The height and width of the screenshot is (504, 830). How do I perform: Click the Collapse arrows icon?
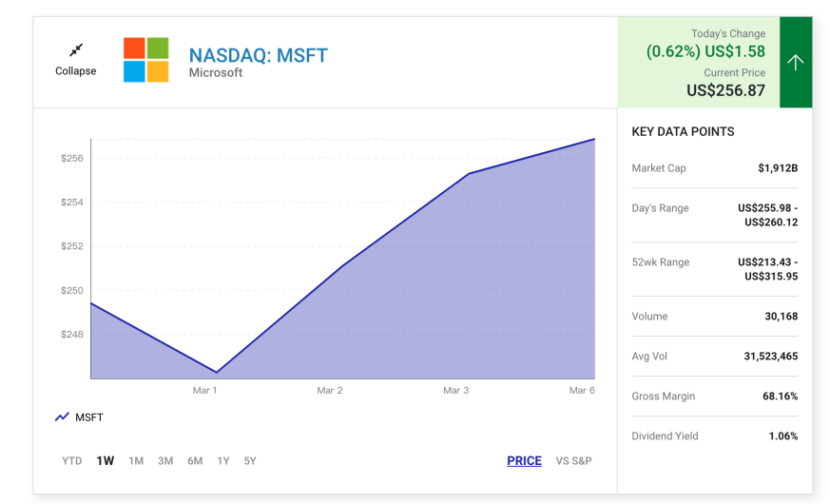point(76,49)
